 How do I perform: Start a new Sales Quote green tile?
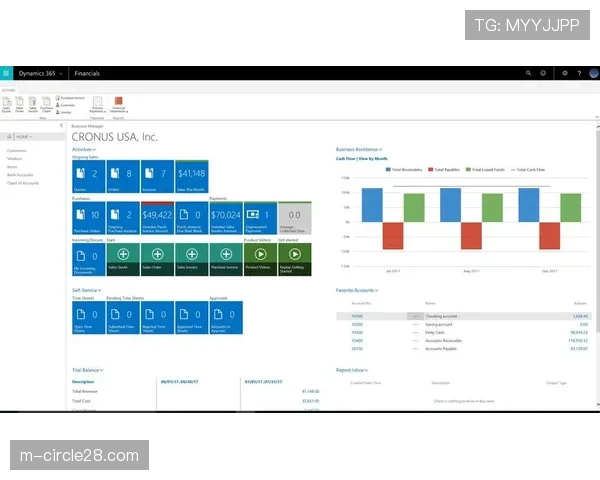coord(123,259)
